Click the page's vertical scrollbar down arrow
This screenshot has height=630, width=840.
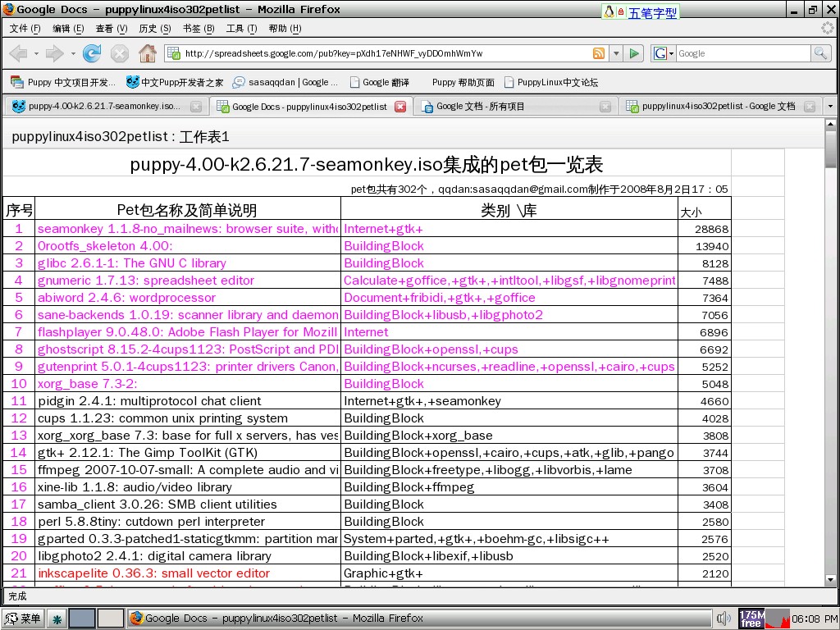[830, 579]
